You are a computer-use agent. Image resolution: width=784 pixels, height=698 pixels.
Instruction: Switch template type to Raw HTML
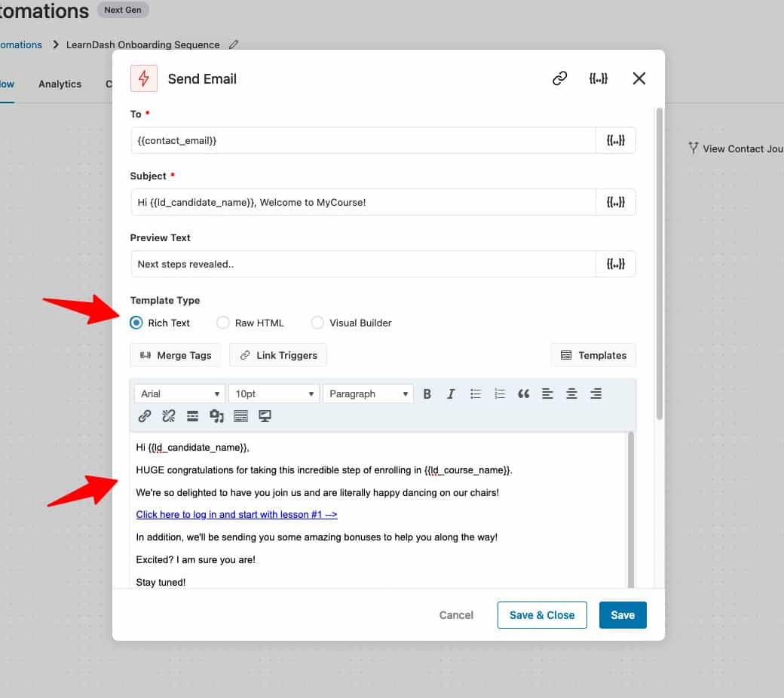click(223, 323)
